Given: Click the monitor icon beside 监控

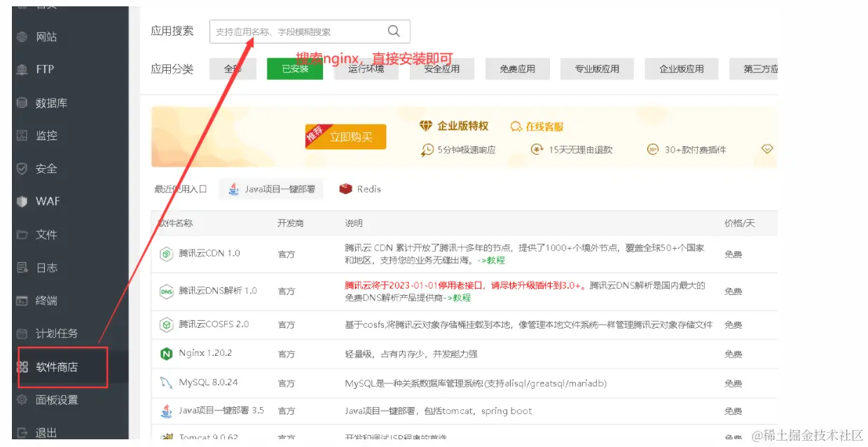Looking at the screenshot, I should coord(22,135).
